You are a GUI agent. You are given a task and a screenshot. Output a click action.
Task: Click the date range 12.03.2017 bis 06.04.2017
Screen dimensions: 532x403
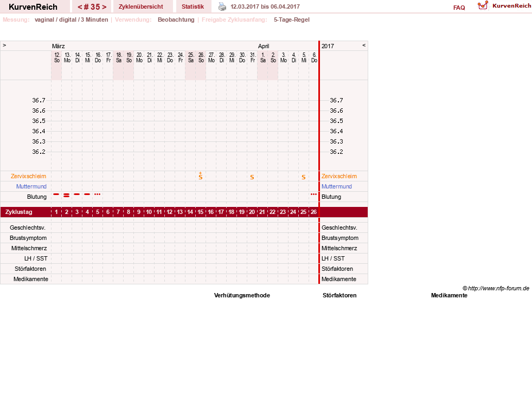pos(265,6)
